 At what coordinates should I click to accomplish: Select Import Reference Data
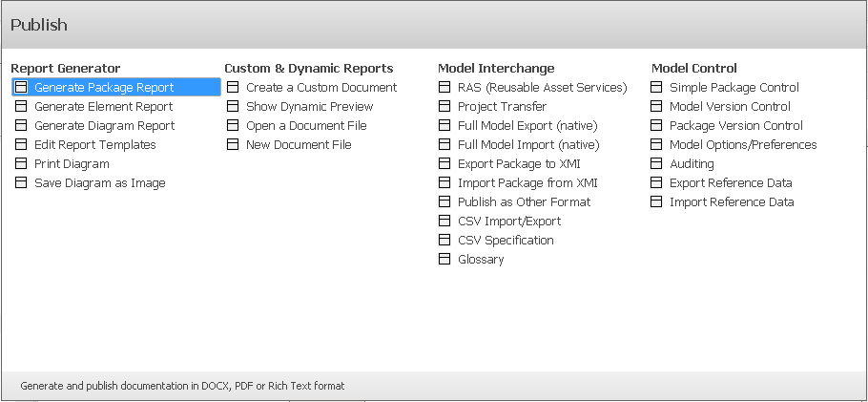click(x=732, y=201)
